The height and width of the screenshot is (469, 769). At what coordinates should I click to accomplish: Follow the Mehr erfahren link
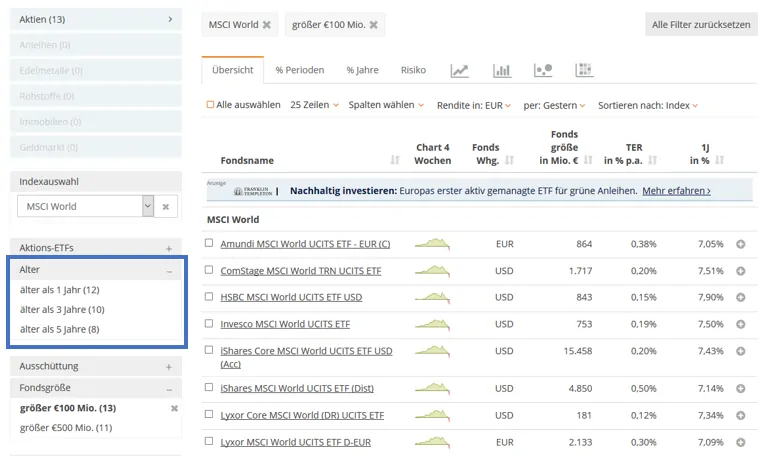click(676, 191)
